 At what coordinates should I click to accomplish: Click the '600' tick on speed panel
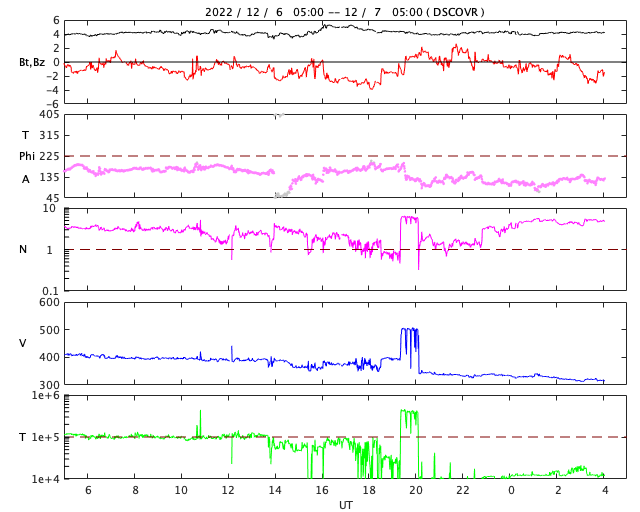(x=49, y=303)
